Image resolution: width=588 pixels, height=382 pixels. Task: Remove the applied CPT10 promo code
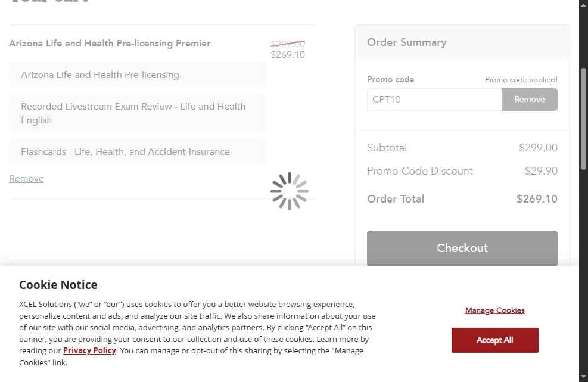(x=530, y=100)
